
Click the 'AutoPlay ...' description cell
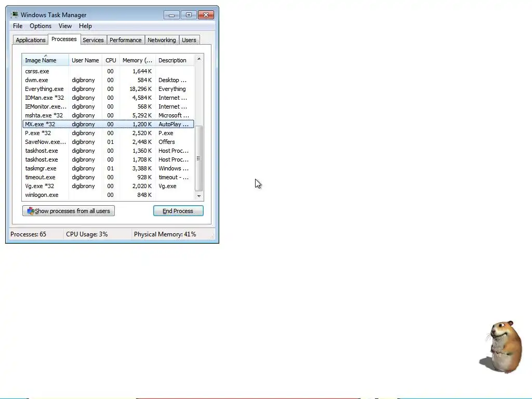click(x=174, y=124)
